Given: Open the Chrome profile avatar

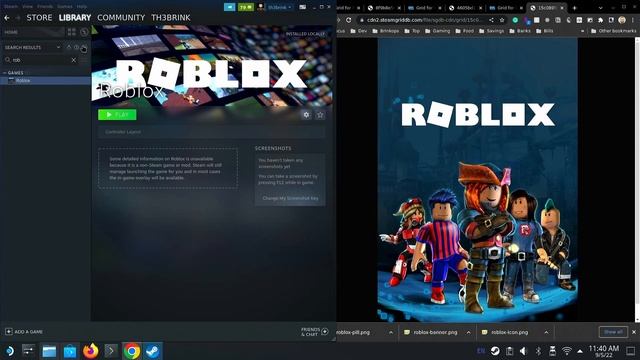Looking at the screenshot, I should click(622, 20).
